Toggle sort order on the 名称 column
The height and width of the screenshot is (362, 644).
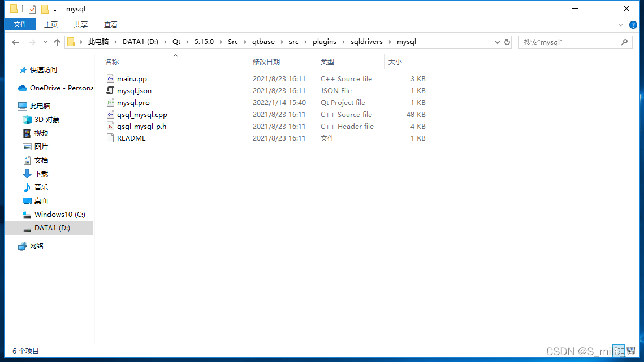click(x=113, y=62)
